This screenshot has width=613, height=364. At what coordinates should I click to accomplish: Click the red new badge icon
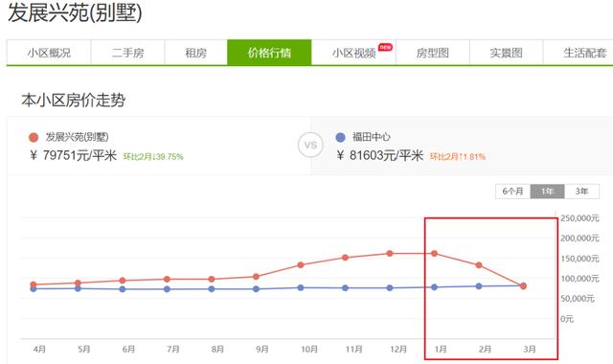[385, 47]
